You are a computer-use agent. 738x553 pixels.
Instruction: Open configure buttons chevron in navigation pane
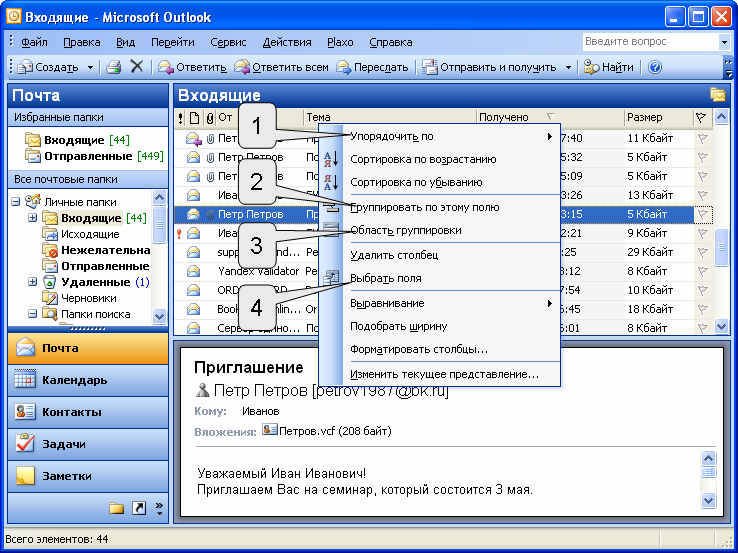coord(159,508)
